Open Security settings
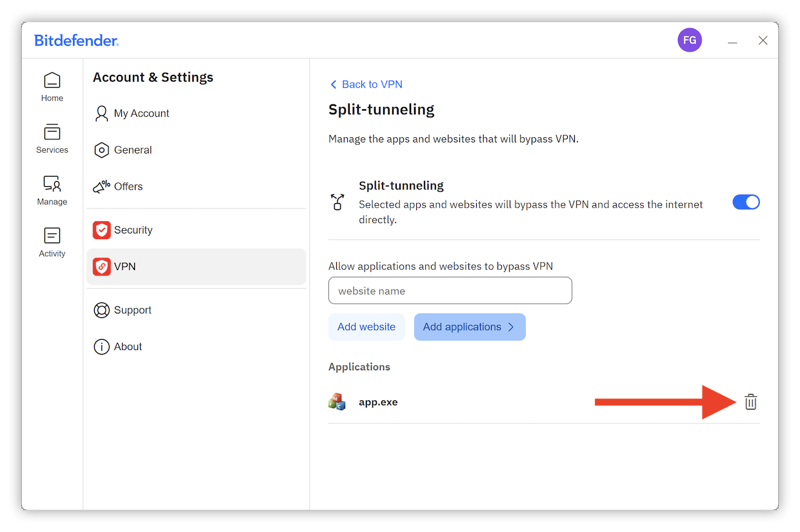The image size is (800, 532). coord(196,230)
